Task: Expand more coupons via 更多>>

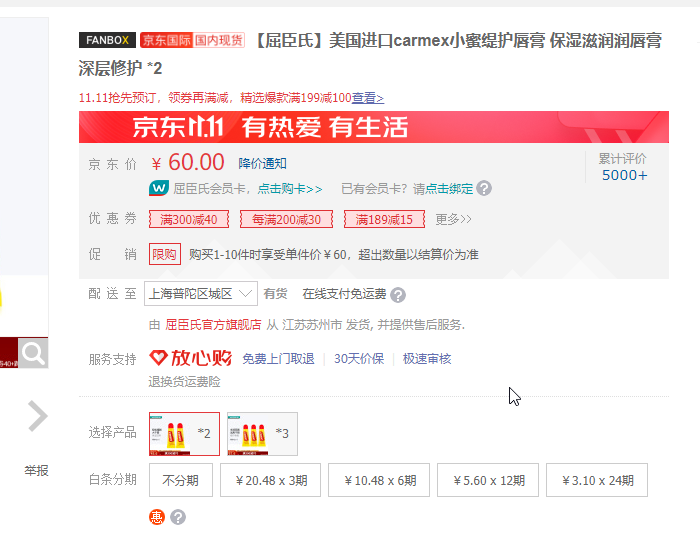Action: click(453, 219)
